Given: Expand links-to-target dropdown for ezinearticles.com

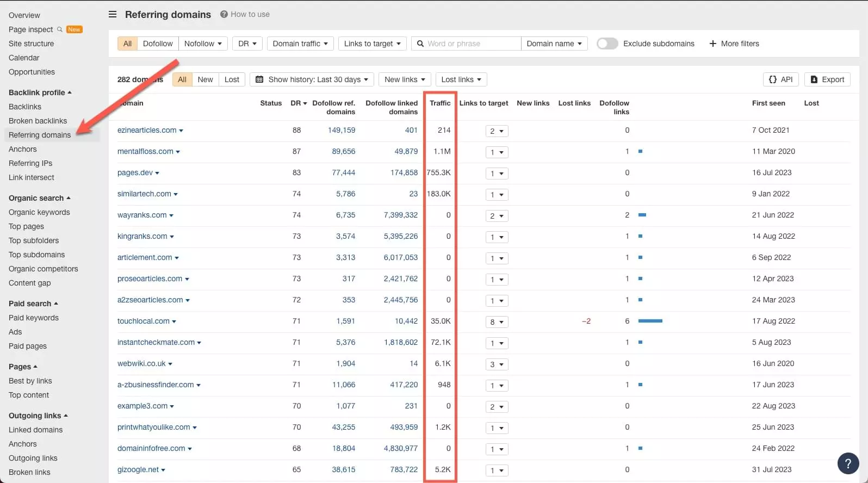Looking at the screenshot, I should 497,131.
